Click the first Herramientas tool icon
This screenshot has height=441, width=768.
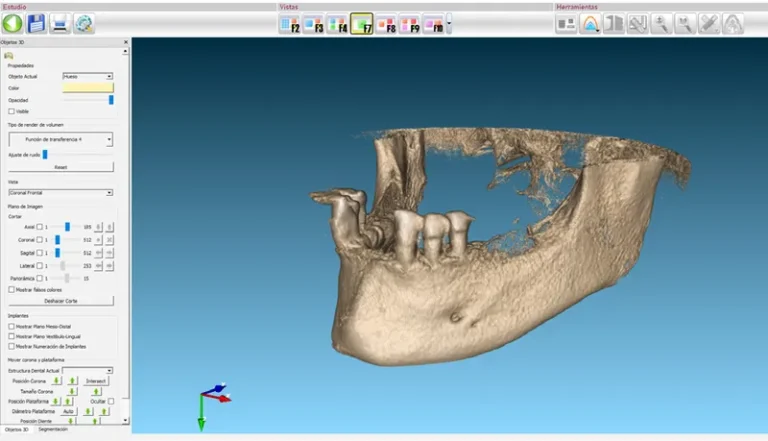click(567, 23)
